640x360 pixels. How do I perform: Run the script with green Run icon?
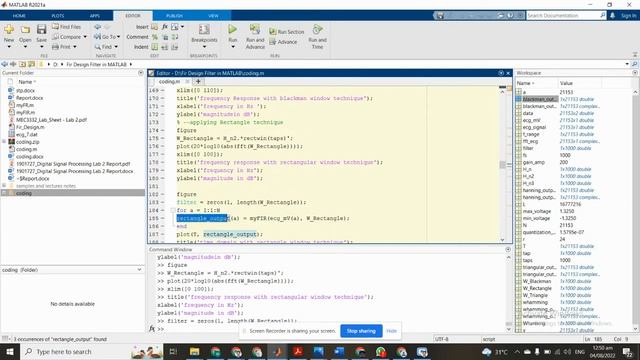tap(232, 29)
